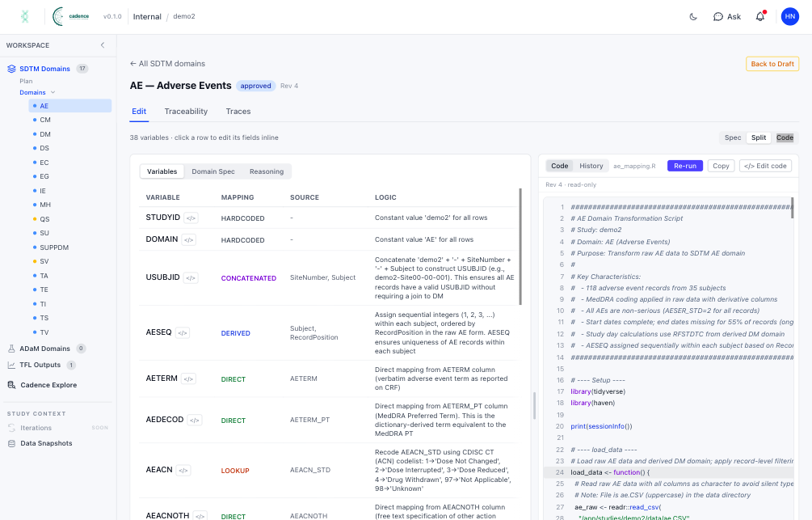Image resolution: width=812 pixels, height=520 pixels.
Task: Select the Variables tab
Action: click(x=162, y=171)
